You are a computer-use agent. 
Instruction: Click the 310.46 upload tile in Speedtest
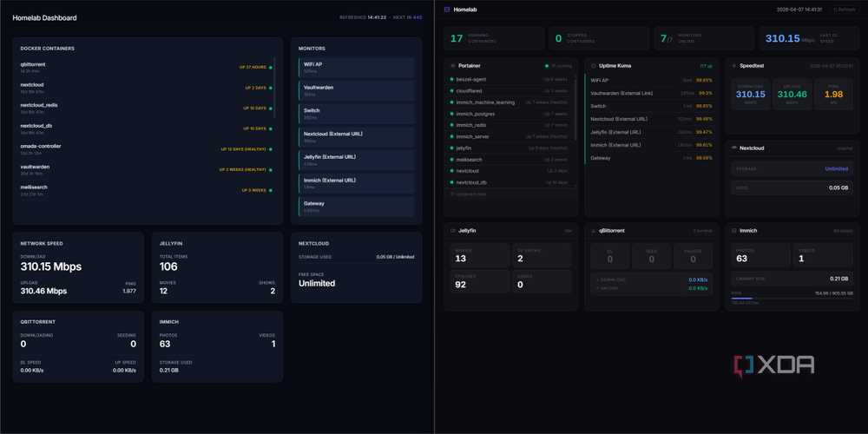point(792,94)
